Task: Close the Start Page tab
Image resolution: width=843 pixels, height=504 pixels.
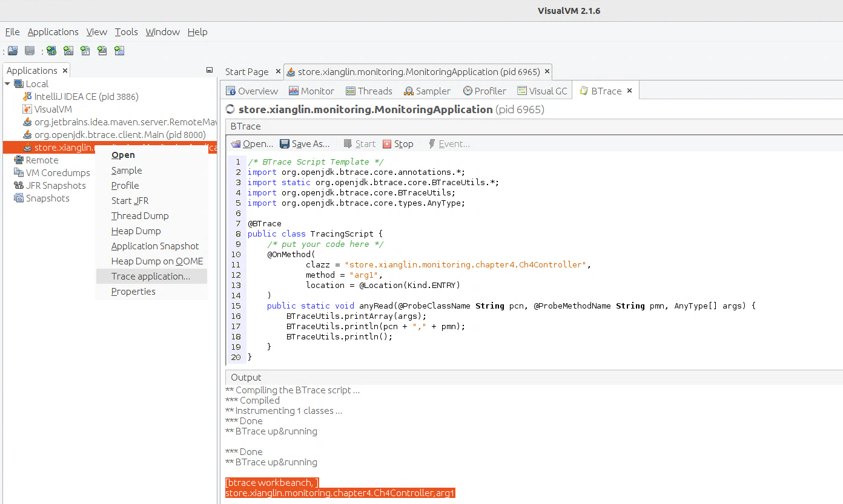Action: coord(278,71)
